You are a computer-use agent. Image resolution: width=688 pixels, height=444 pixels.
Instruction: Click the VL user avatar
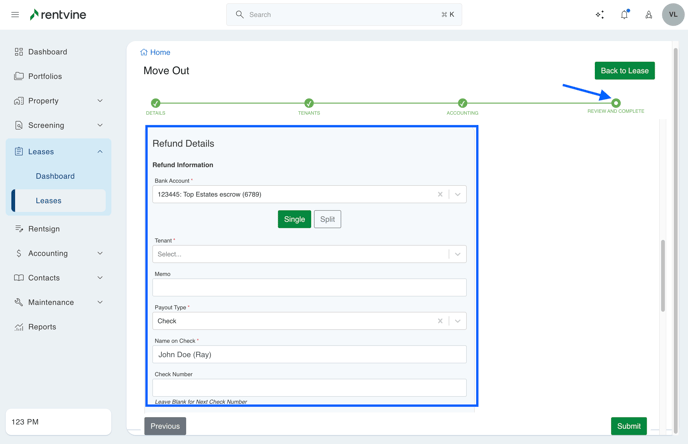[673, 15]
